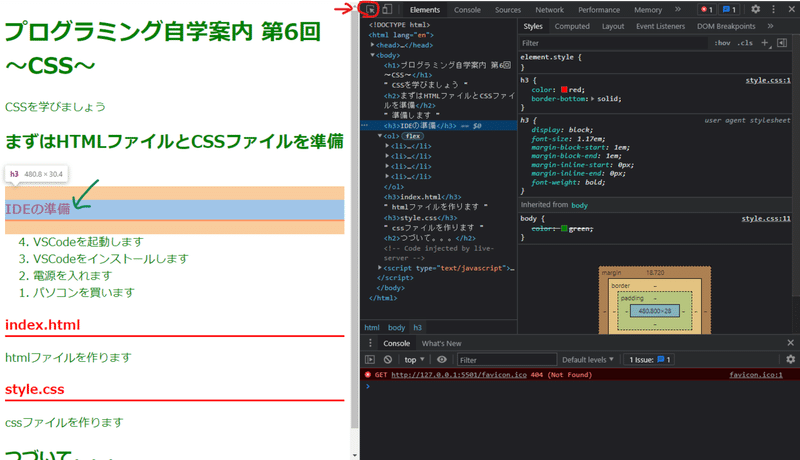Open green color swatch in body rule

(564, 228)
